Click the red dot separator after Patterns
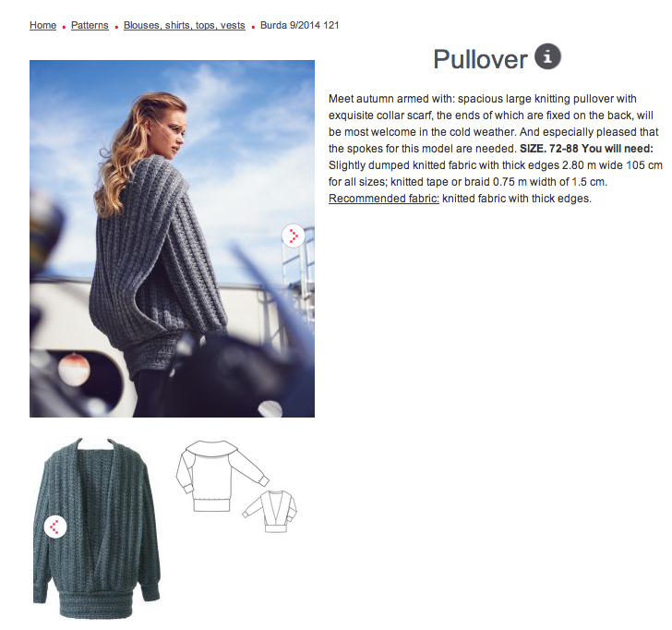Viewport: 672px width, 630px height. (116, 27)
